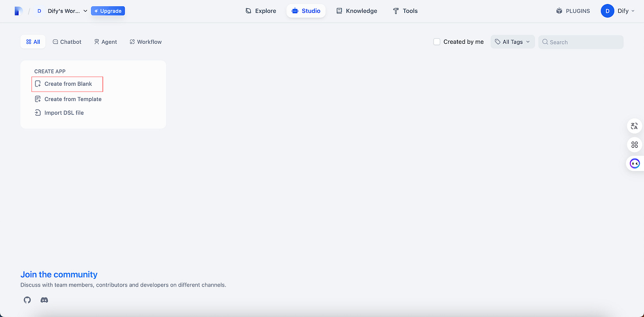Click the Import DSL file arrow icon

38,113
